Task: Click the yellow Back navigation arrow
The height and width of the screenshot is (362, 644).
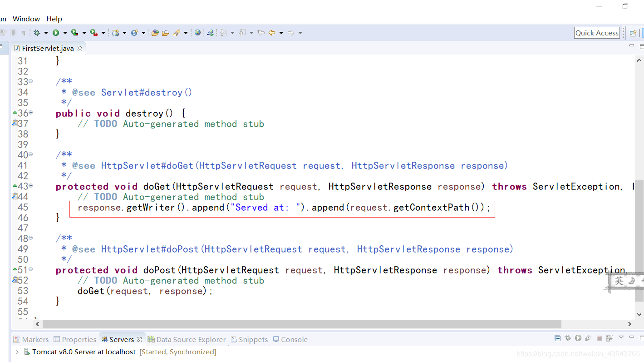Action: click(271, 33)
